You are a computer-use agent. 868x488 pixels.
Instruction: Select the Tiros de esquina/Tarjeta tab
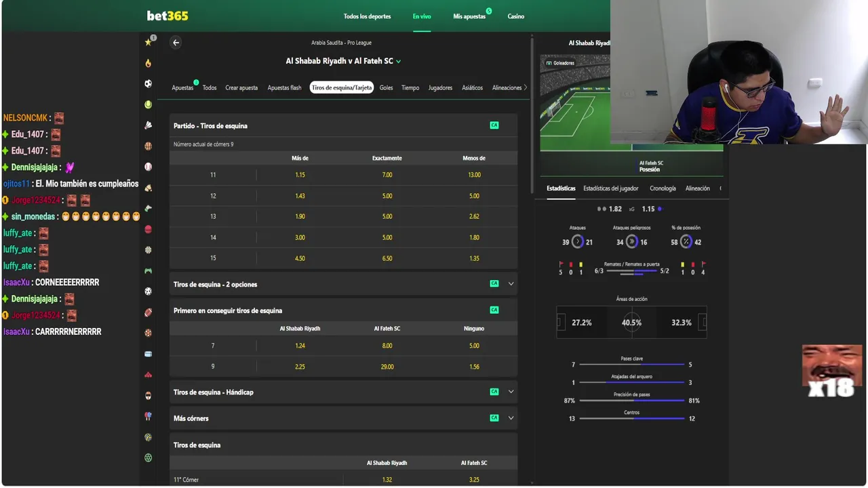pos(342,87)
